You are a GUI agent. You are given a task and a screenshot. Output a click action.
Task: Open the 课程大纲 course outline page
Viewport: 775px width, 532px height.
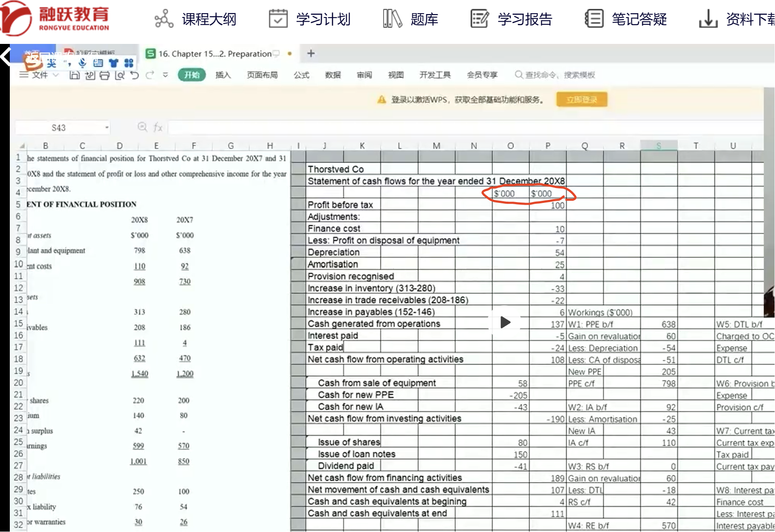click(x=209, y=19)
